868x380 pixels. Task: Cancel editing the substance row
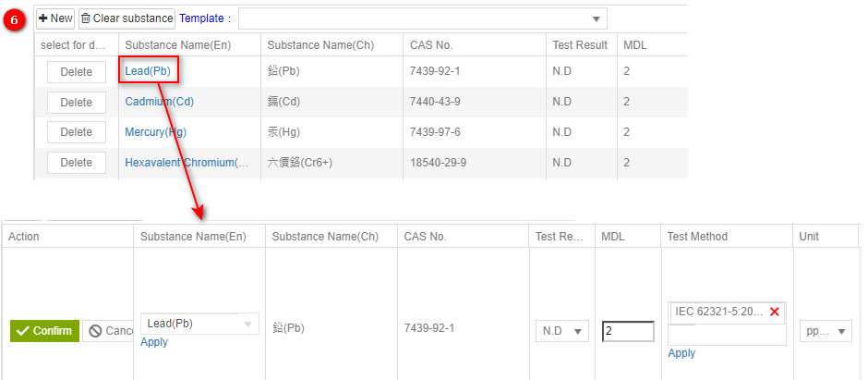coord(109,331)
